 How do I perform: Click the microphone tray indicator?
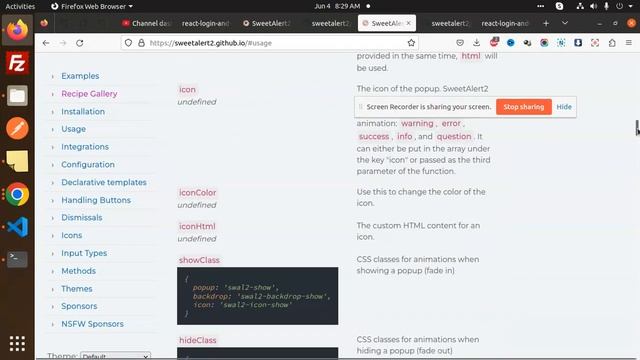point(606,6)
